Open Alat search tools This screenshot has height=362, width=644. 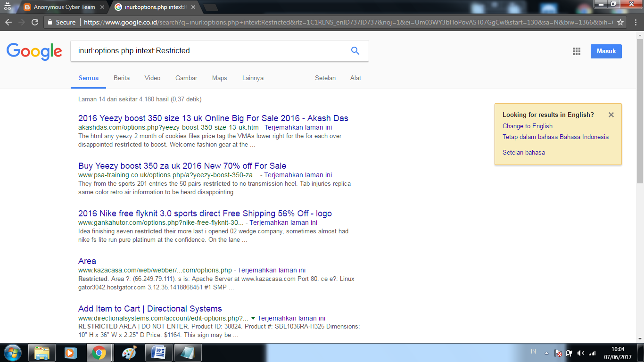click(x=355, y=78)
